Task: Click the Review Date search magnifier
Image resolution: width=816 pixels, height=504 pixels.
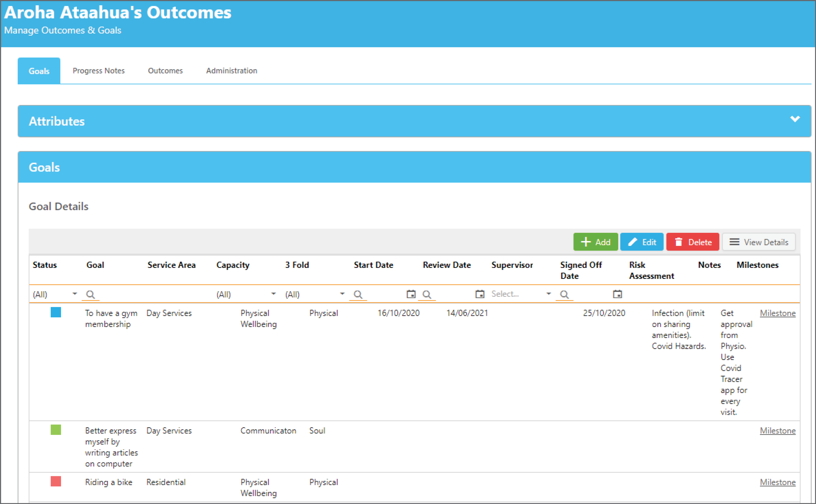Action: click(427, 294)
